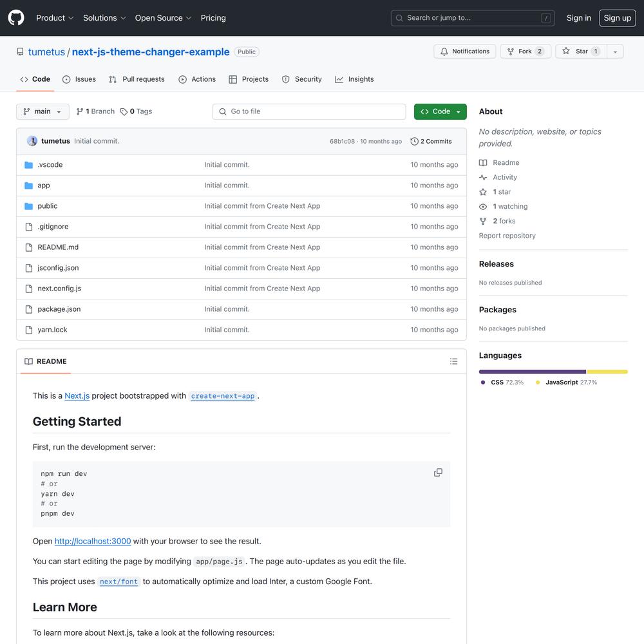The width and height of the screenshot is (644, 644).
Task: Open the create-next-app link
Action: (223, 396)
